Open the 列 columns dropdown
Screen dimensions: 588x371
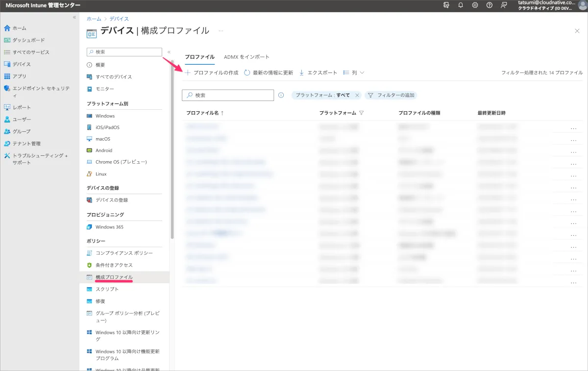(354, 73)
